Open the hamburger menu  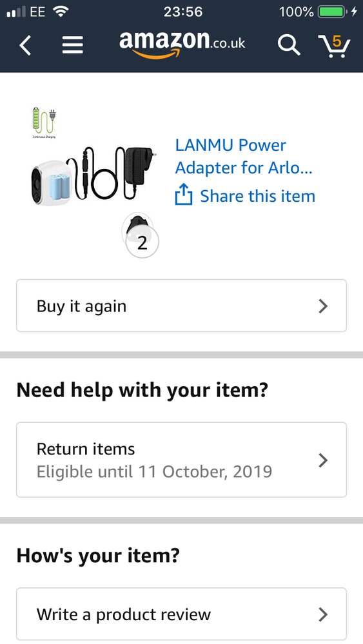(x=73, y=44)
